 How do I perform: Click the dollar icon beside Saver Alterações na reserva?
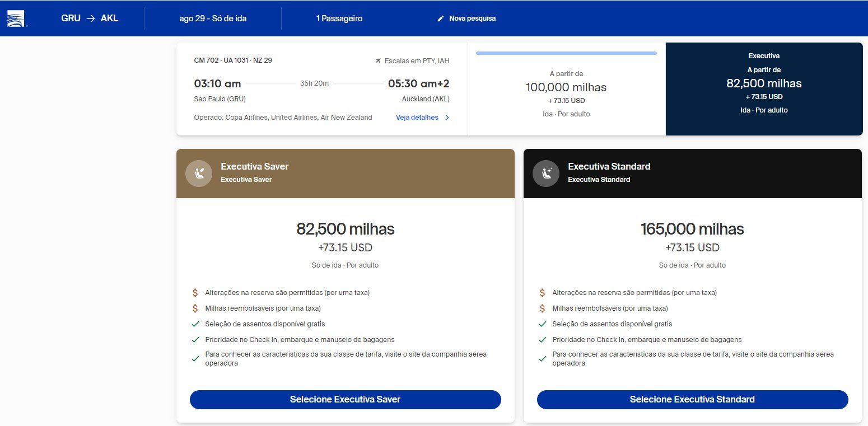pos(195,293)
